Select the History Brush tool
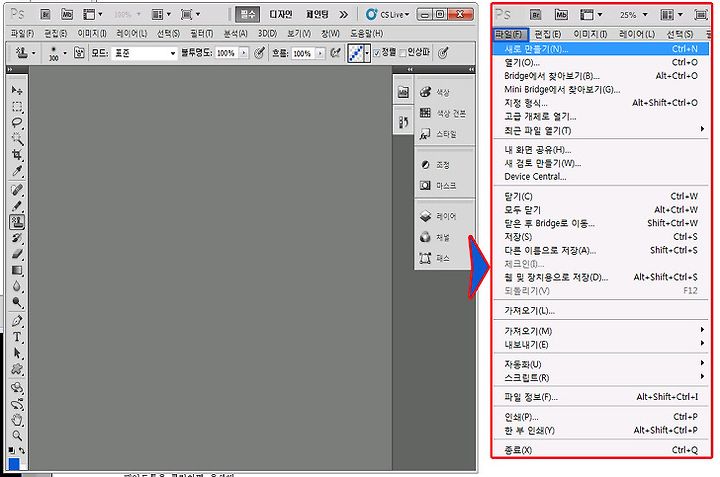Screen dimensions: 720x477 (x=17, y=238)
